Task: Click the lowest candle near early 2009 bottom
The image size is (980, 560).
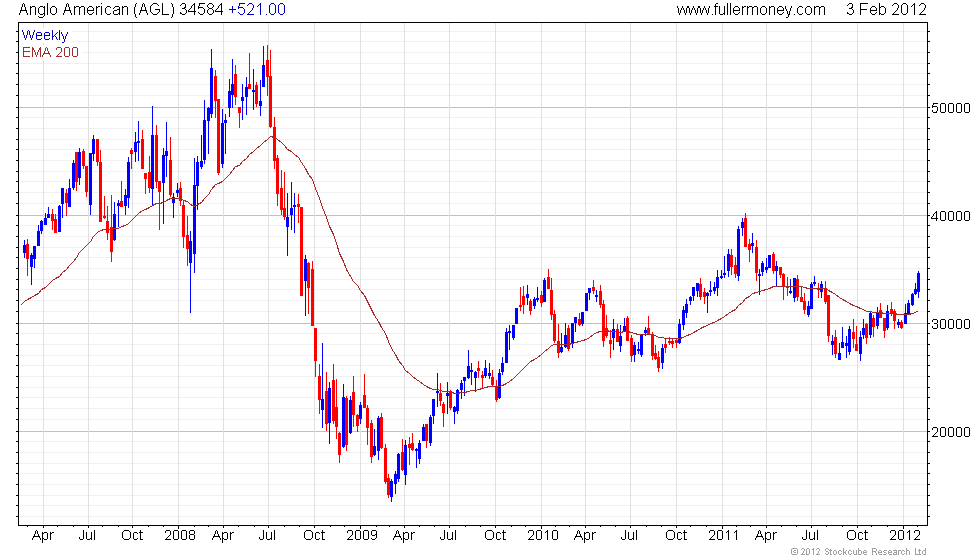Action: click(x=391, y=489)
